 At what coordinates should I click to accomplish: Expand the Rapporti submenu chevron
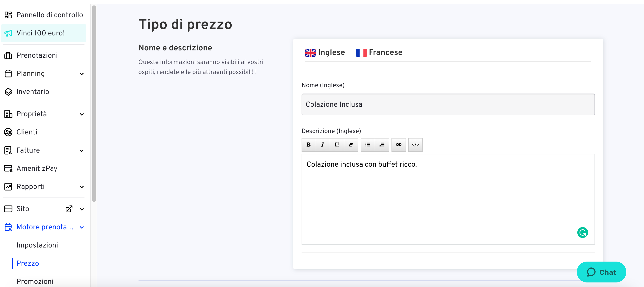tap(82, 187)
